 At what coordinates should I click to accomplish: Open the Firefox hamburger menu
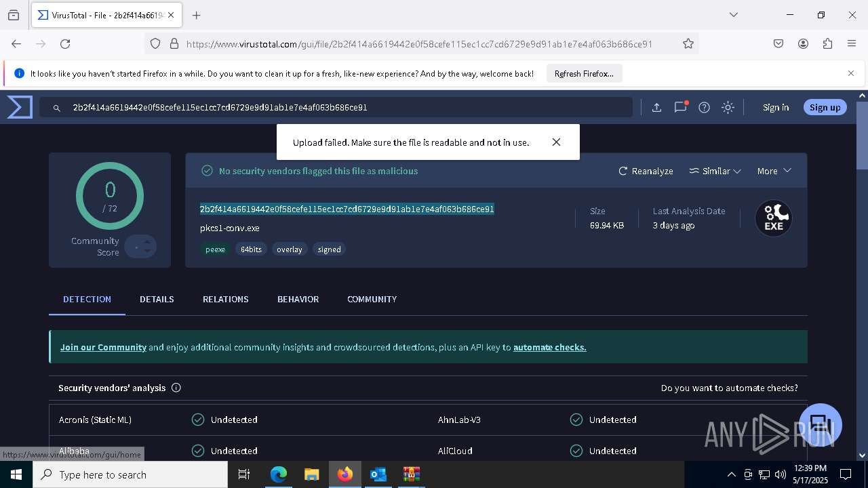click(852, 43)
